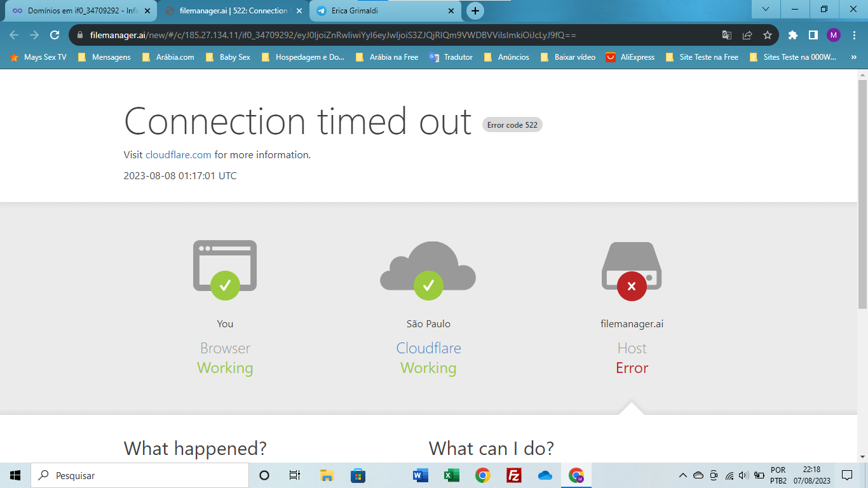868x488 pixels.
Task: Launch FileZilla from the taskbar
Action: 514,475
